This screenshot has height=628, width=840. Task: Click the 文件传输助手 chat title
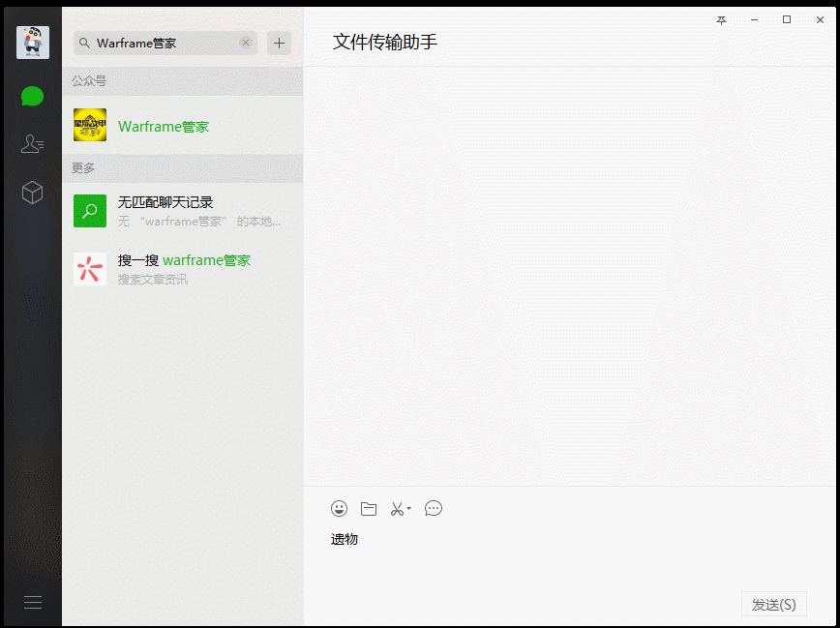pyautogui.click(x=385, y=42)
